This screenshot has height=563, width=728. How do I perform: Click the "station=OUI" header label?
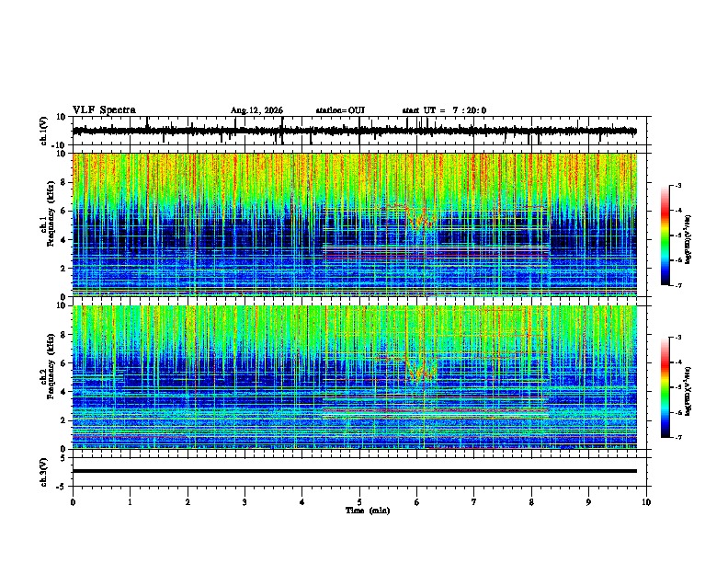tap(340, 110)
